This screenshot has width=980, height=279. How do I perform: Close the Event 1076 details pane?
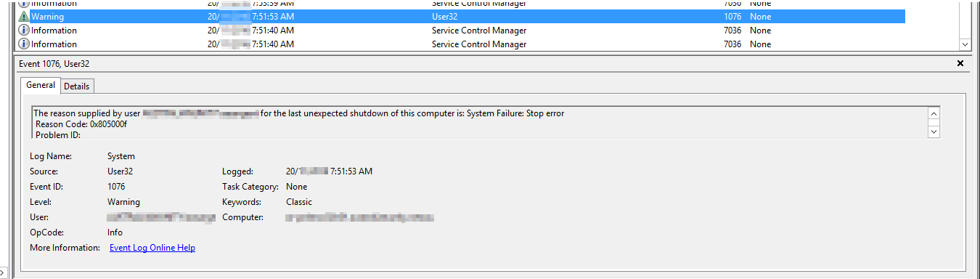point(960,64)
